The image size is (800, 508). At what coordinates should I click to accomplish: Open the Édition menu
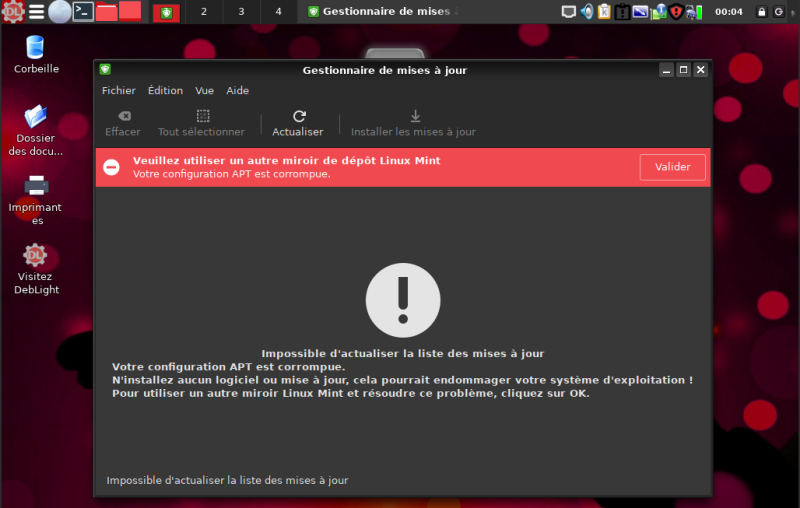tap(165, 91)
